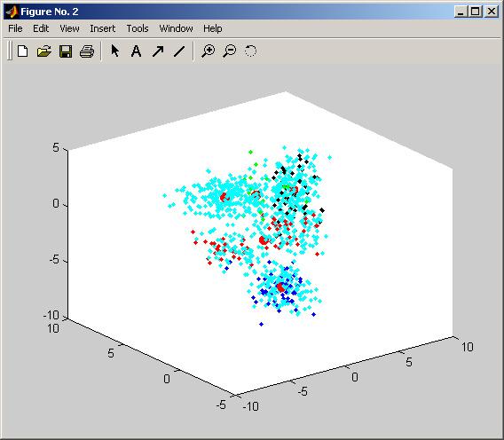Open the Tools menu

click(x=138, y=28)
